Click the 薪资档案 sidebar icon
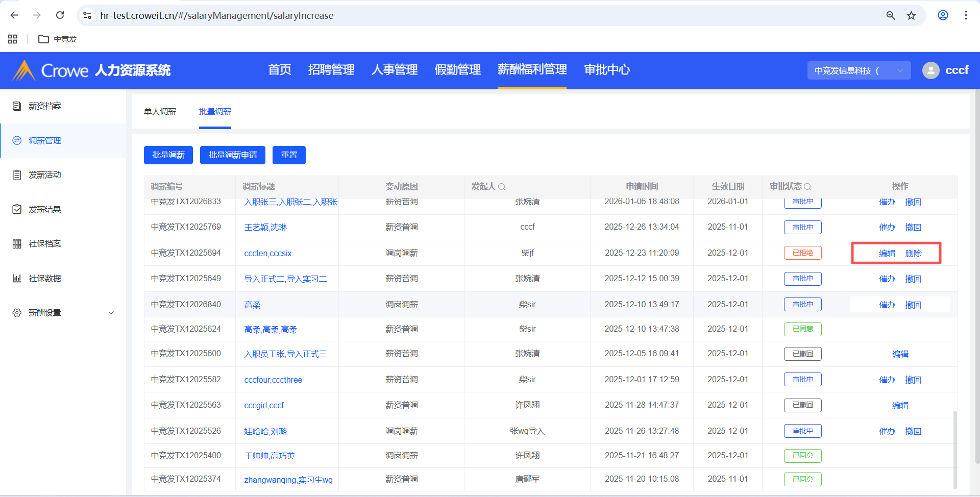The width and height of the screenshot is (980, 497). [x=17, y=106]
